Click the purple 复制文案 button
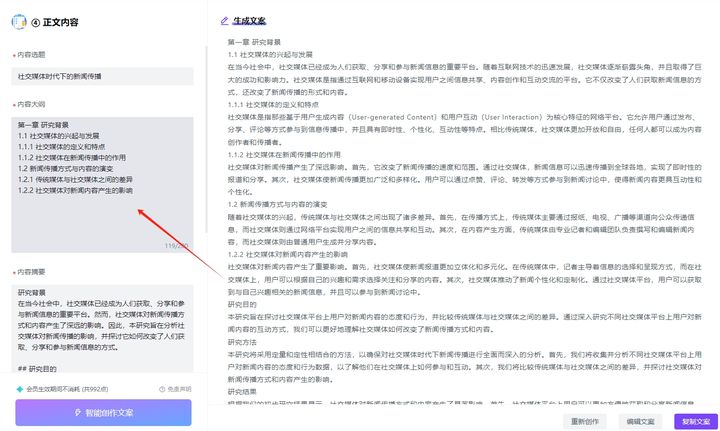720x431 pixels. [x=696, y=421]
